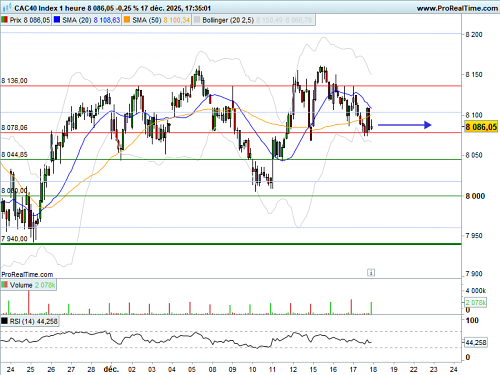
Task: Click the 8 044,85 support level label
Action: tap(14, 155)
